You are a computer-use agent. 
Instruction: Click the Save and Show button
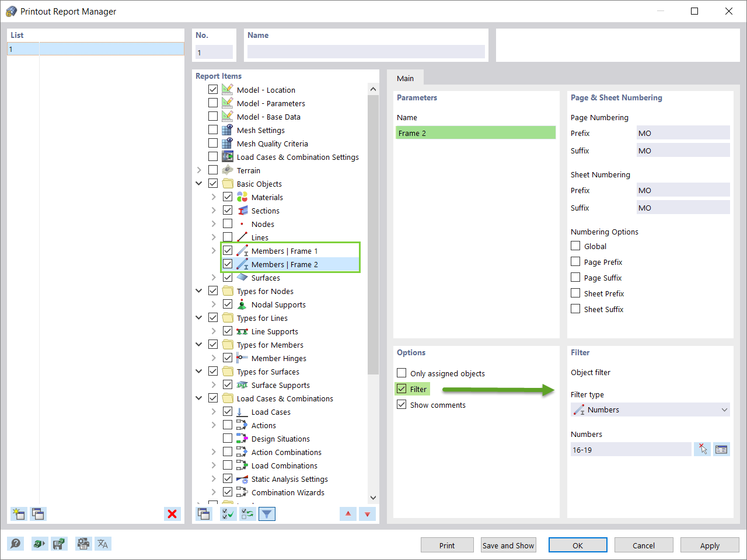508,545
